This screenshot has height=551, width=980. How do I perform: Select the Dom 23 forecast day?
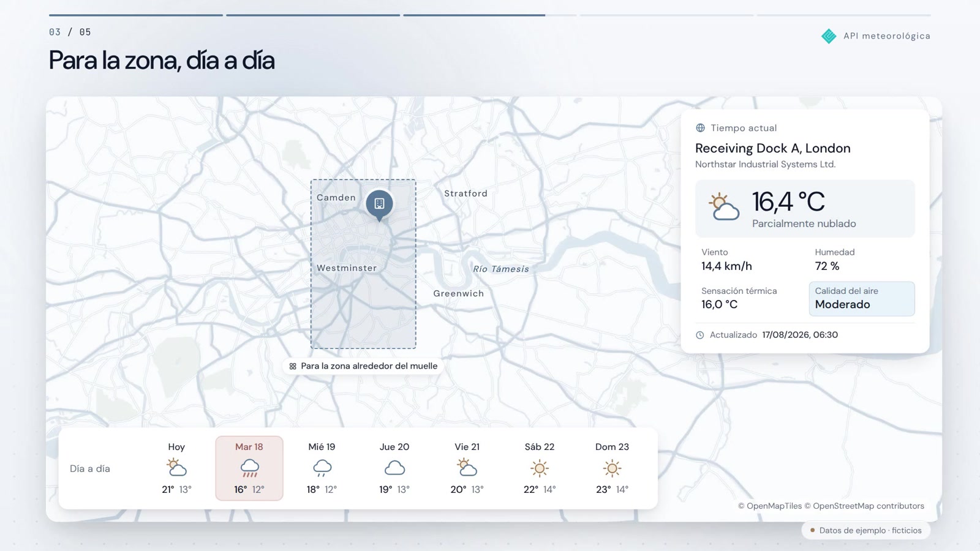[612, 468]
